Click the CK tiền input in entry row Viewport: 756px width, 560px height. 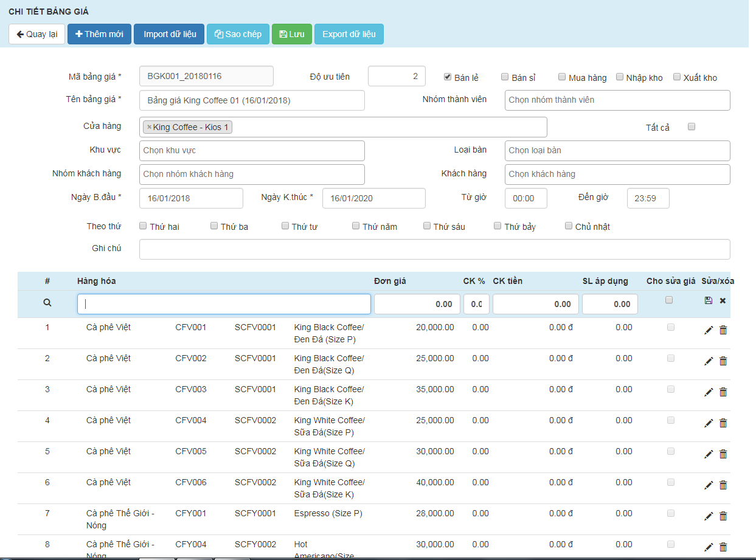536,304
